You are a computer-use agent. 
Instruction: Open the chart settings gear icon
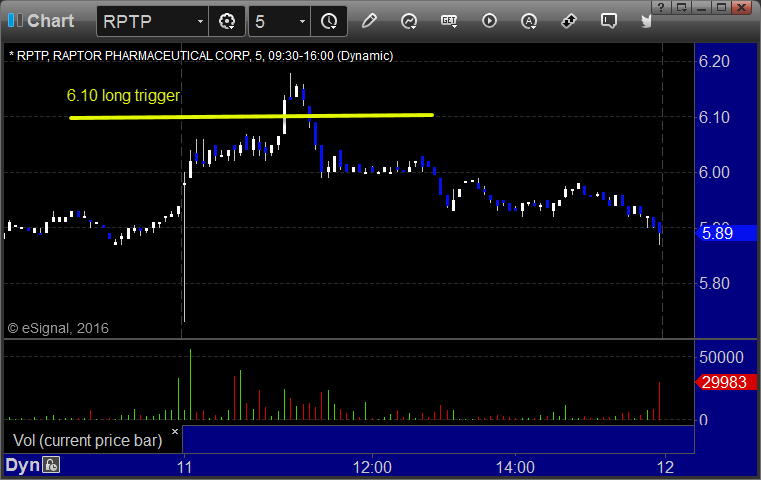pyautogui.click(x=227, y=21)
